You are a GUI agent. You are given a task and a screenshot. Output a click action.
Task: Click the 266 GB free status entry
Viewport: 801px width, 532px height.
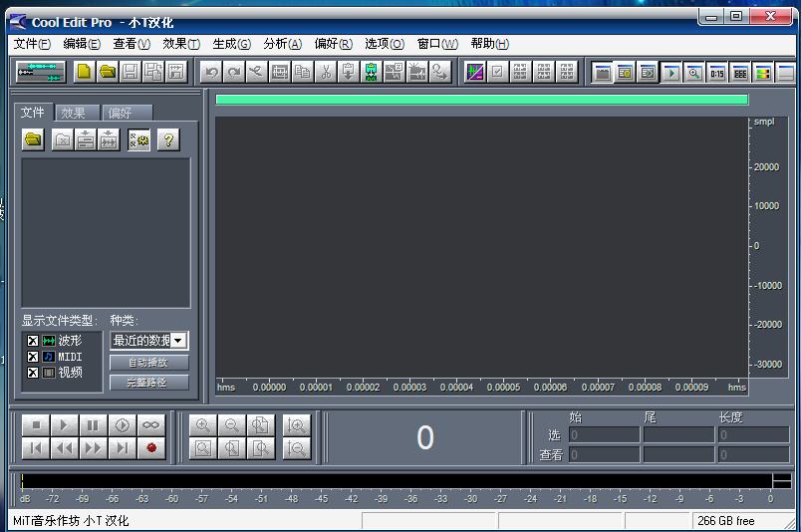tap(726, 521)
